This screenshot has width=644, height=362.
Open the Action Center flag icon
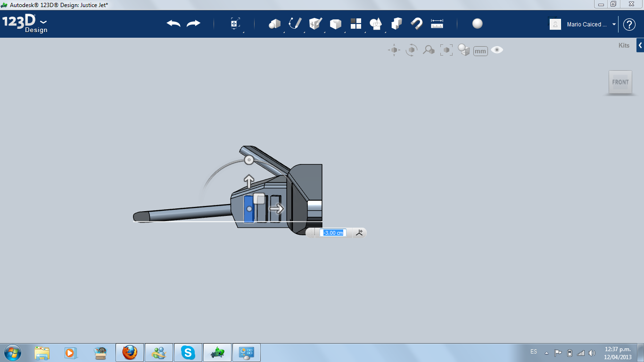click(558, 353)
